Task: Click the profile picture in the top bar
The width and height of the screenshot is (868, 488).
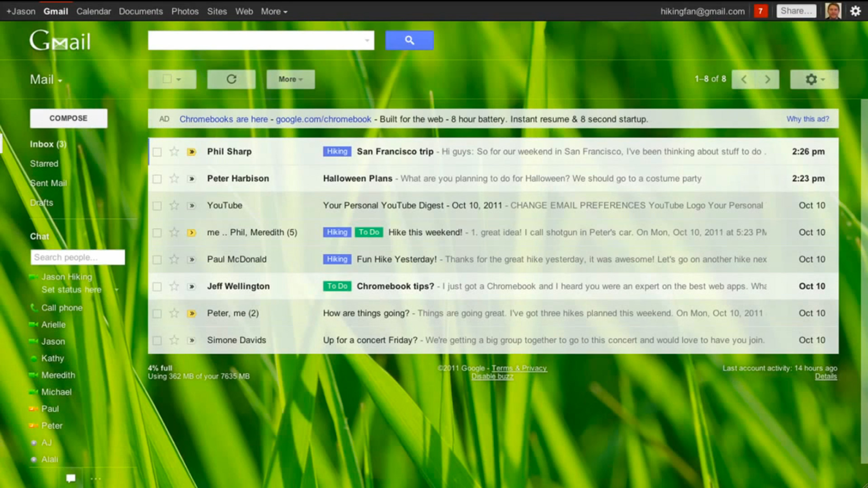Action: (x=832, y=11)
